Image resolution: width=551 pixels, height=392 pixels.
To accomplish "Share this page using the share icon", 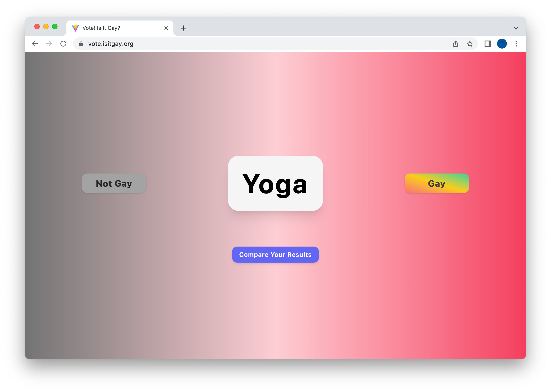I will [456, 44].
